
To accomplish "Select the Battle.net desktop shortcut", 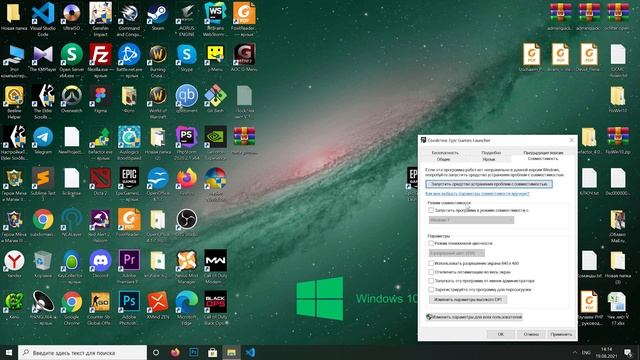I will coord(129,60).
